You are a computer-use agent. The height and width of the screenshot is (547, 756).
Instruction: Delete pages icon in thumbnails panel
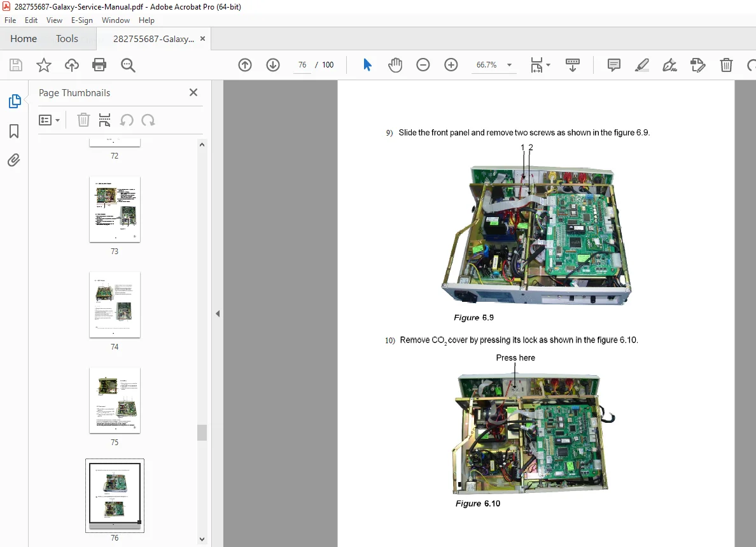coord(83,120)
